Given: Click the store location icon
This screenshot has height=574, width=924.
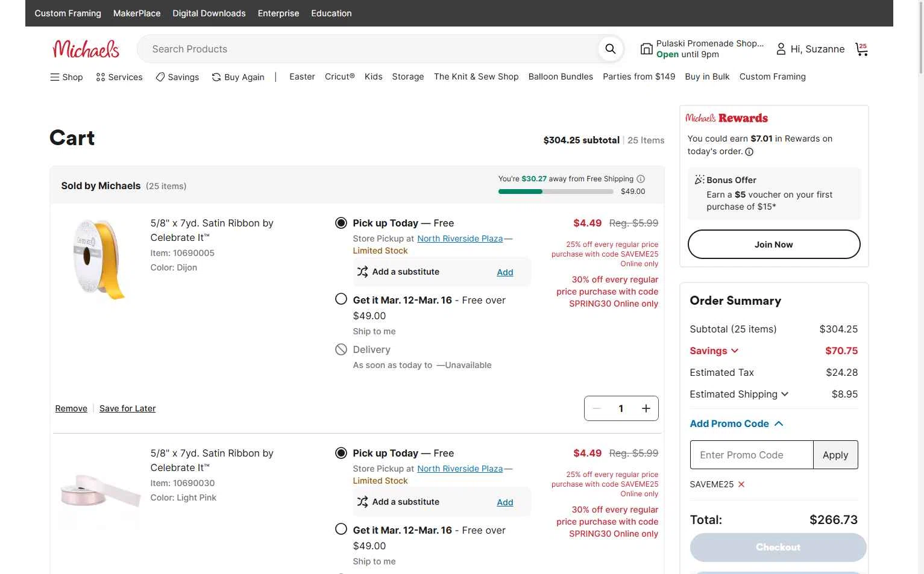Looking at the screenshot, I should click(646, 49).
